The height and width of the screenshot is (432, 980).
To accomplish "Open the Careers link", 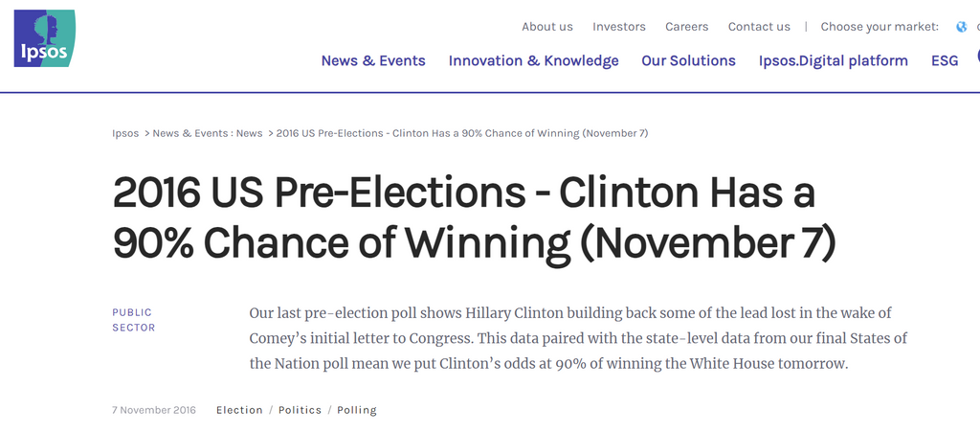I will [687, 27].
